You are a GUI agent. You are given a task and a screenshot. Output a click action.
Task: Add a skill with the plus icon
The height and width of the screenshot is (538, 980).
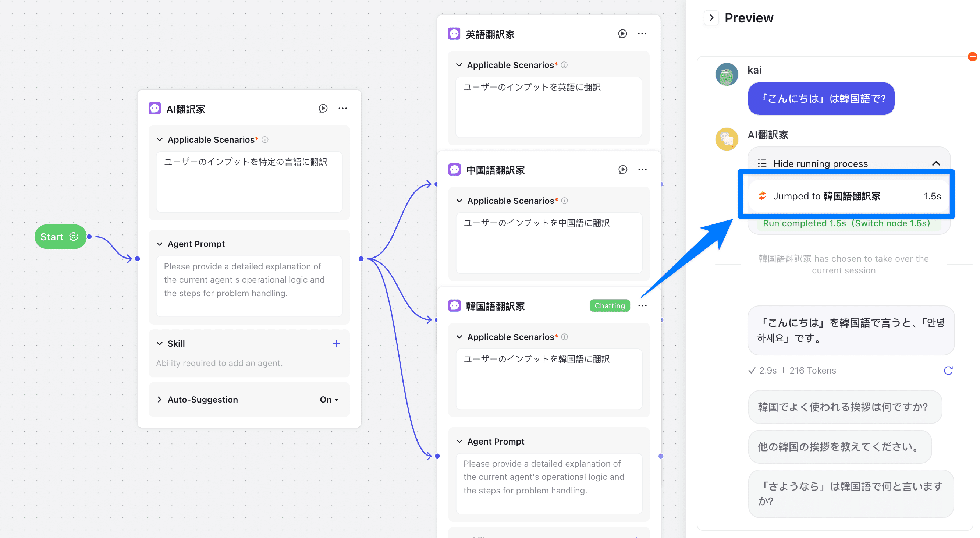[x=336, y=344]
